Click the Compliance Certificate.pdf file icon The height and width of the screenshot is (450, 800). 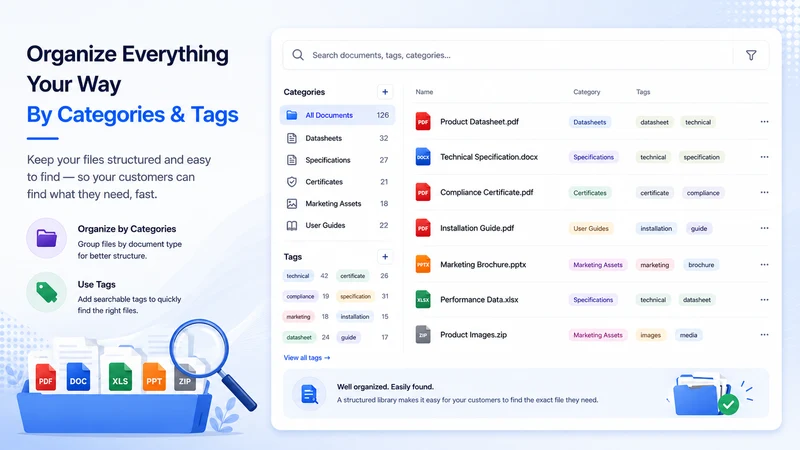point(423,192)
